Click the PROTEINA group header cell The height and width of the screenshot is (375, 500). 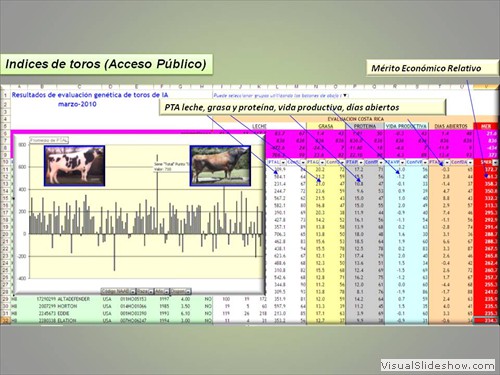point(365,126)
